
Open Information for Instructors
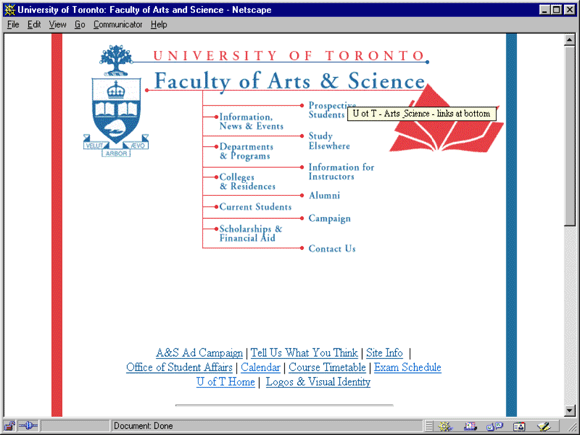coord(341,172)
